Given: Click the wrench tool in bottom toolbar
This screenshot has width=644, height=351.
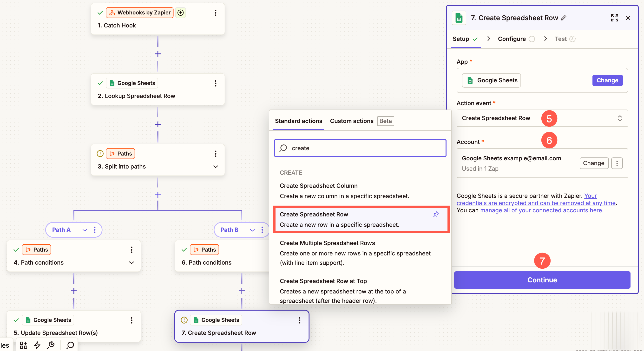Looking at the screenshot, I should [x=51, y=345].
